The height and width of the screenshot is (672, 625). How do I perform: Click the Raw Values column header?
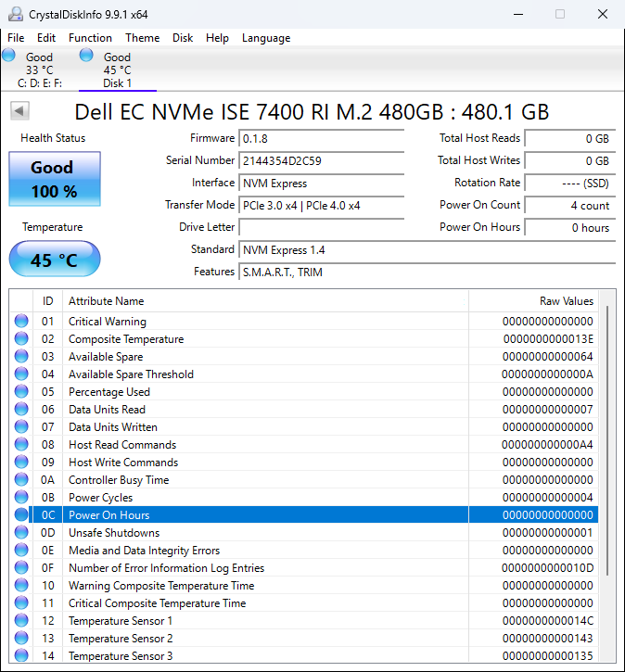[x=534, y=301]
